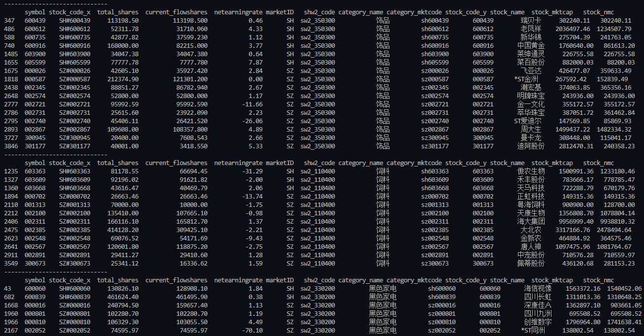Select category_mktcode value sh600839
This screenshot has width=644, height=336.
442,297
